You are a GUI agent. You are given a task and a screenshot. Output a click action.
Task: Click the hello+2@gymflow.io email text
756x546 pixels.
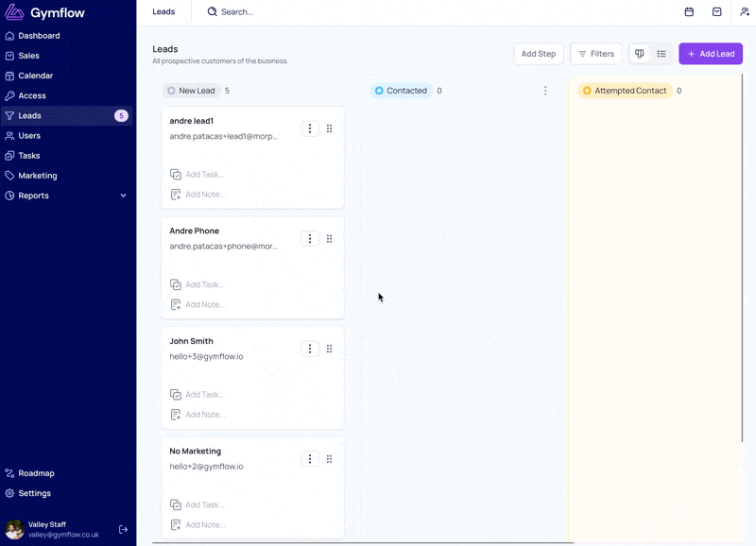tap(206, 467)
